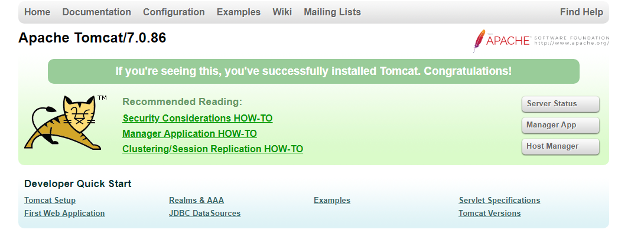Follow the Clustering/Session Replication HOW-TO link

(x=213, y=149)
